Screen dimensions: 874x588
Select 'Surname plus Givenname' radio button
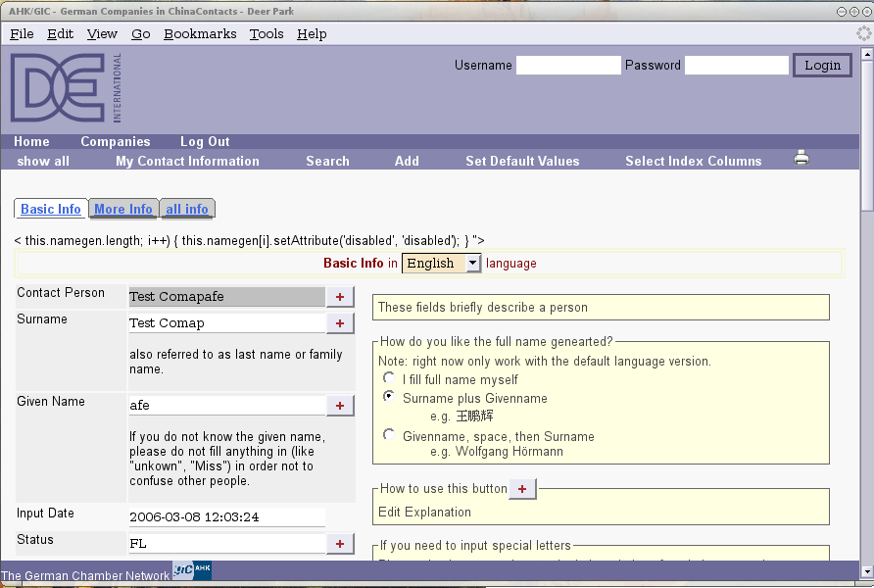point(389,398)
